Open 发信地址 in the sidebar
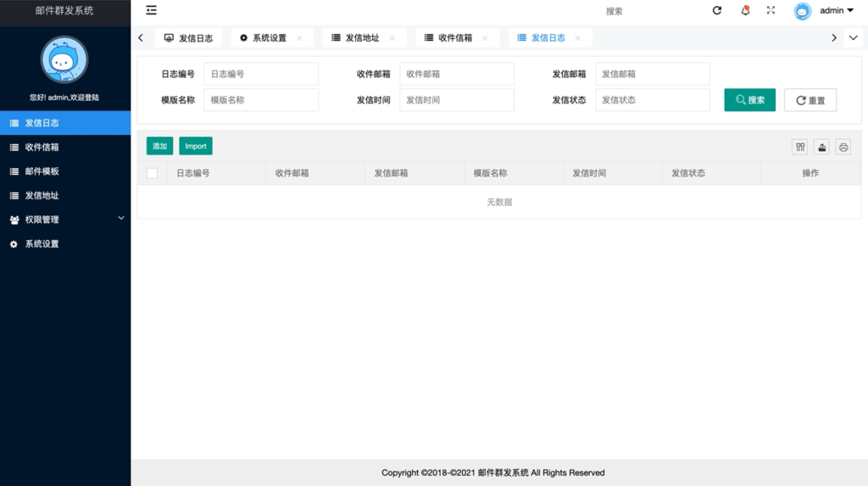868x486 pixels. click(65, 195)
